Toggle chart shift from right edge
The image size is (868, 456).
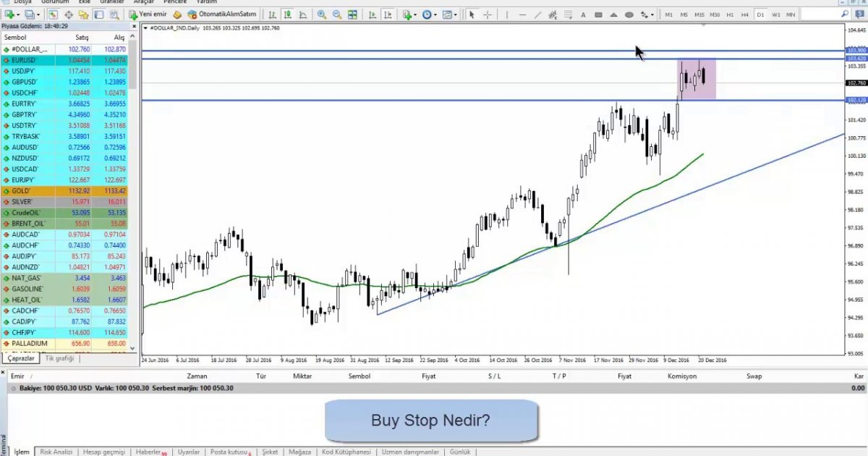pos(388,14)
